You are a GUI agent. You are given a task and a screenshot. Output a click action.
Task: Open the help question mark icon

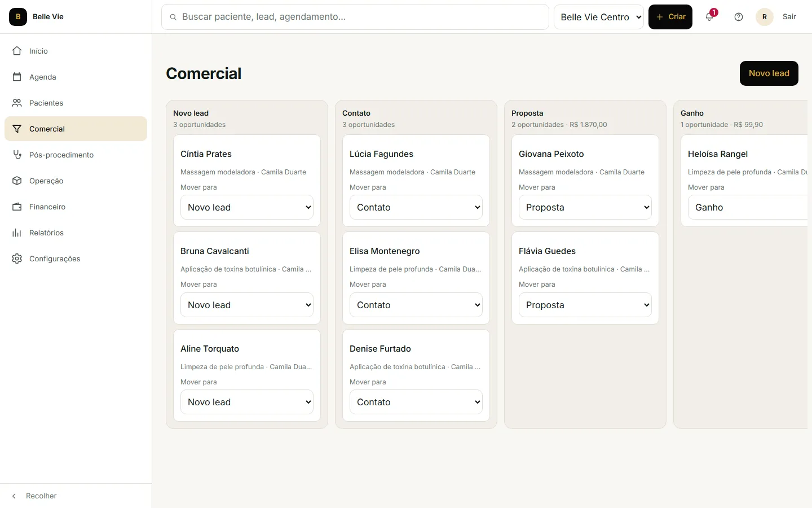pos(739,17)
